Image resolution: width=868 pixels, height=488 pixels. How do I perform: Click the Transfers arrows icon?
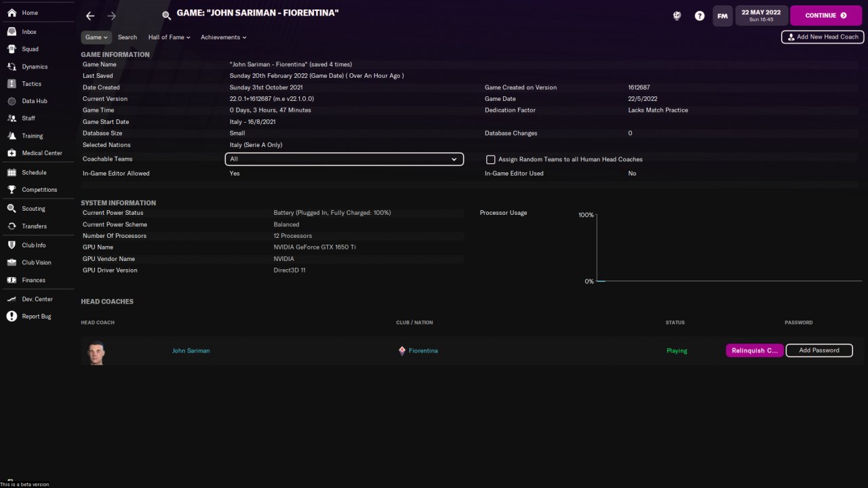tap(12, 226)
